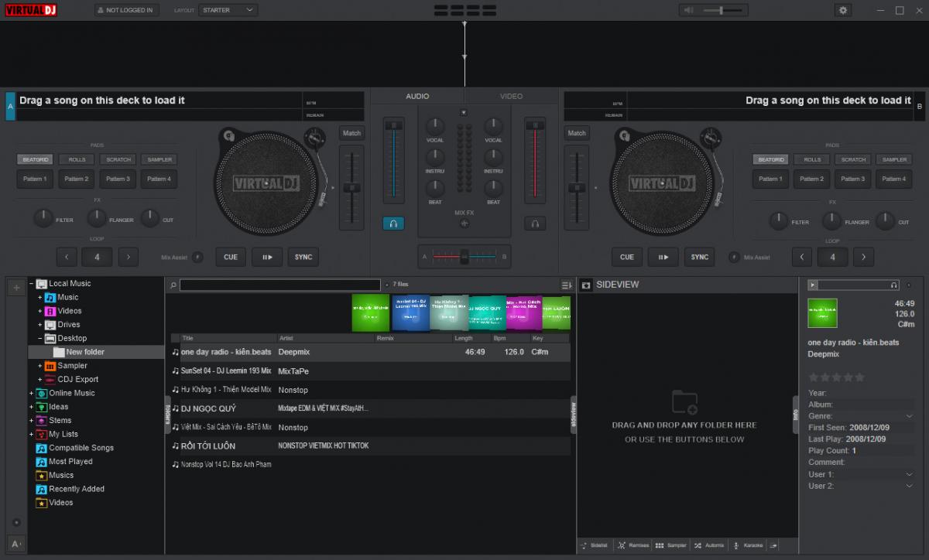Open VirtualDJ settings via the gear icon
Screen dimensions: 929x560
click(843, 9)
